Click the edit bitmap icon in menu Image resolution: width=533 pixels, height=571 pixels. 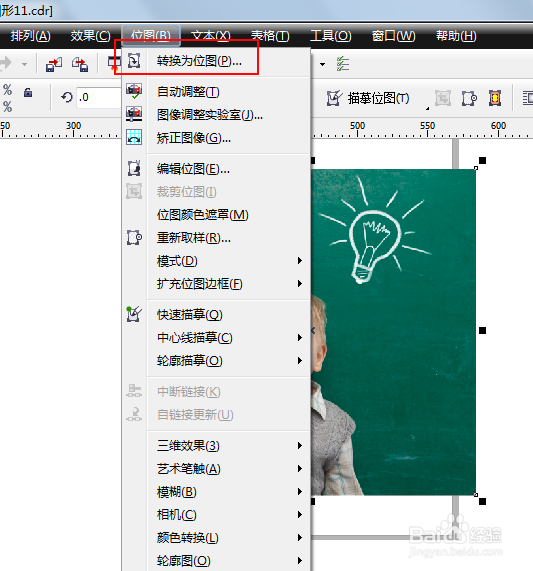(134, 168)
